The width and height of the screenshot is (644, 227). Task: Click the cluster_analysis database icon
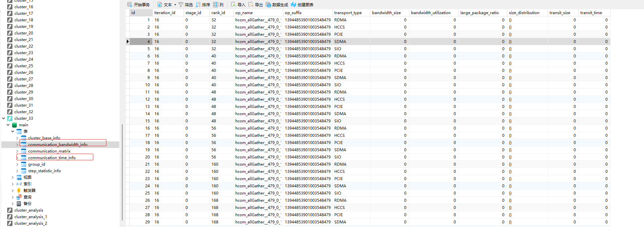coord(10,210)
